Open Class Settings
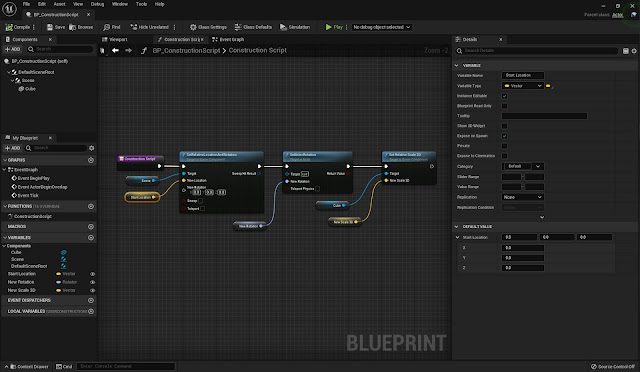Screen dimensions: 640x372 click(x=208, y=27)
